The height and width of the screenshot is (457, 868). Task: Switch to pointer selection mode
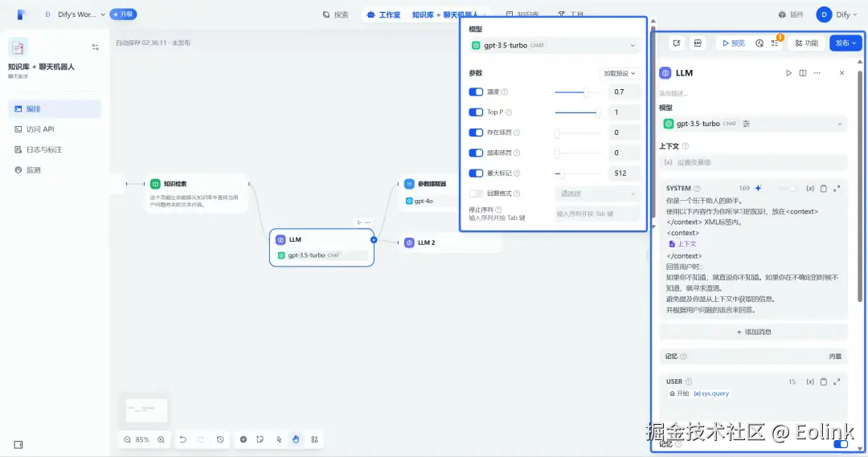click(x=279, y=440)
